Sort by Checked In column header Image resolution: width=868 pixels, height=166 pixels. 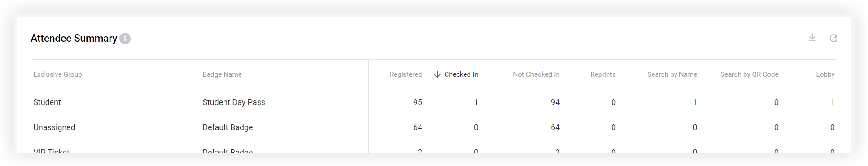tap(461, 74)
